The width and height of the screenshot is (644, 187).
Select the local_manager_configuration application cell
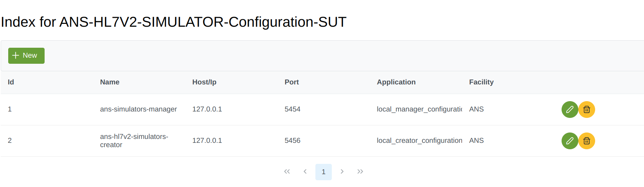[x=419, y=109]
